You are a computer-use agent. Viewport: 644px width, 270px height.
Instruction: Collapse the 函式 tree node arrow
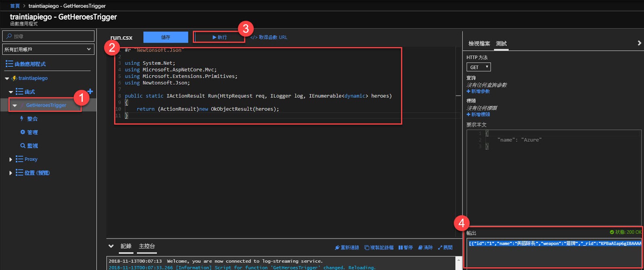tap(11, 92)
